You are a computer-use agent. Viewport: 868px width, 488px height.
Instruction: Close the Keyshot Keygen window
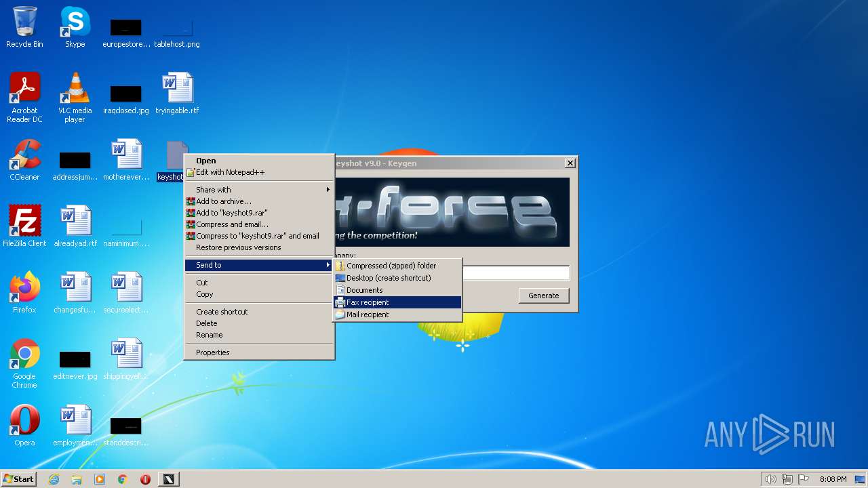click(x=570, y=163)
